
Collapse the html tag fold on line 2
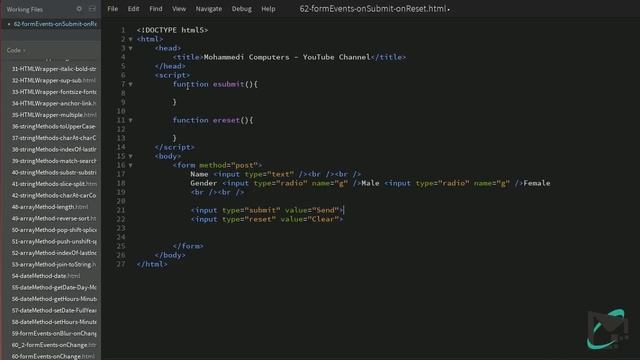point(131,39)
